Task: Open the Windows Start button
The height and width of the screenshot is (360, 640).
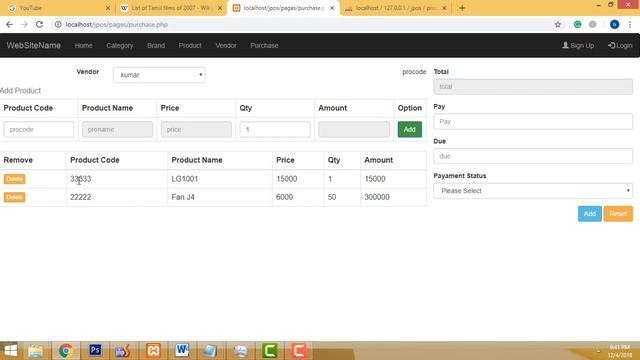Action: pos(11,350)
